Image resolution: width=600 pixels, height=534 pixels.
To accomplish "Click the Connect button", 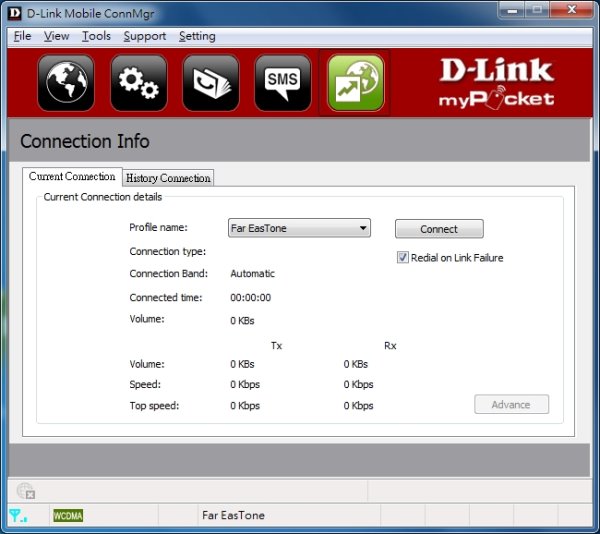I will point(439,229).
